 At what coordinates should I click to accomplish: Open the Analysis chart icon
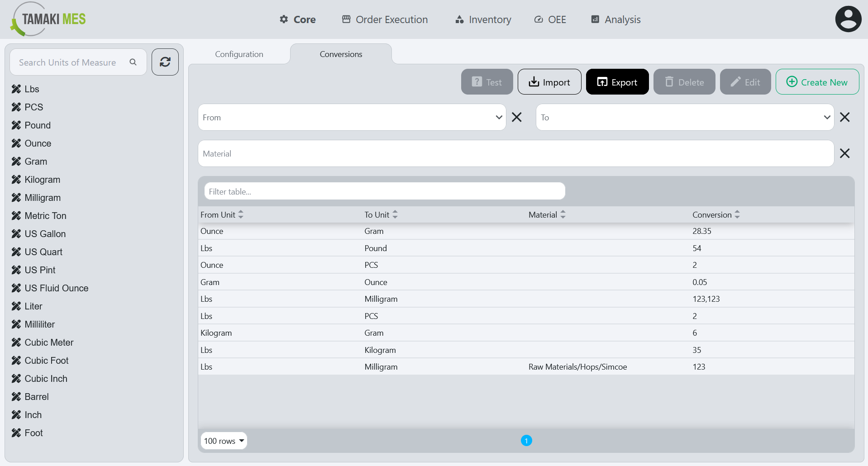pos(595,19)
